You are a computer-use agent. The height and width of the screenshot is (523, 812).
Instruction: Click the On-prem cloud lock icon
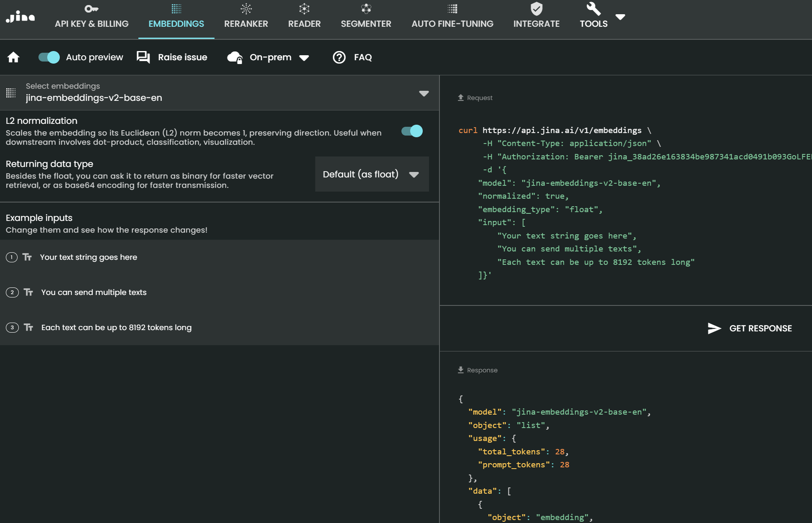(235, 57)
